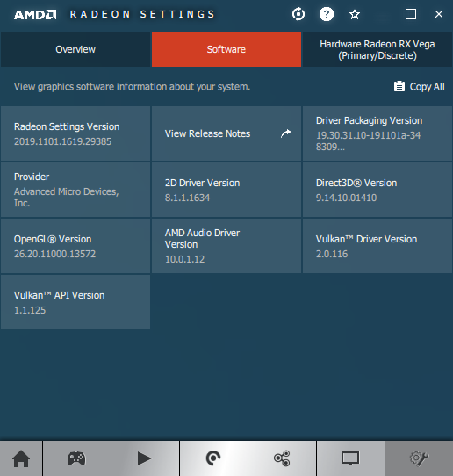453x476 pixels.
Task: Open System section gear wrench icon
Action: [419, 458]
